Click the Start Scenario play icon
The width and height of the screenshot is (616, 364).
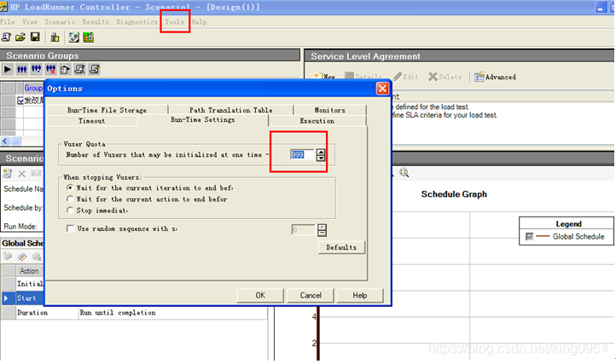click(x=7, y=70)
